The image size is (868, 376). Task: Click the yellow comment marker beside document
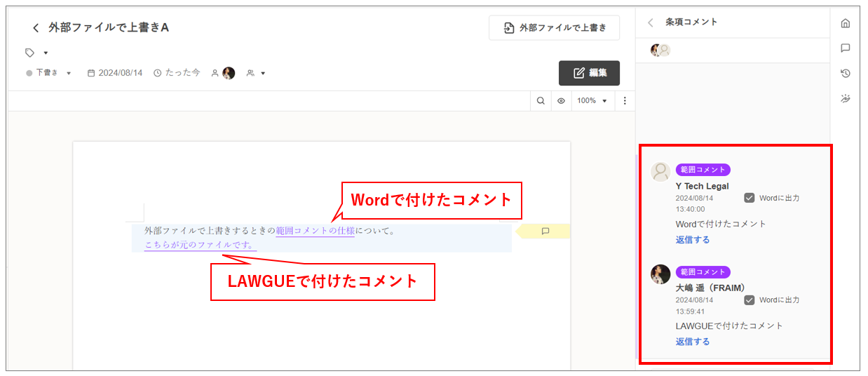point(545,231)
